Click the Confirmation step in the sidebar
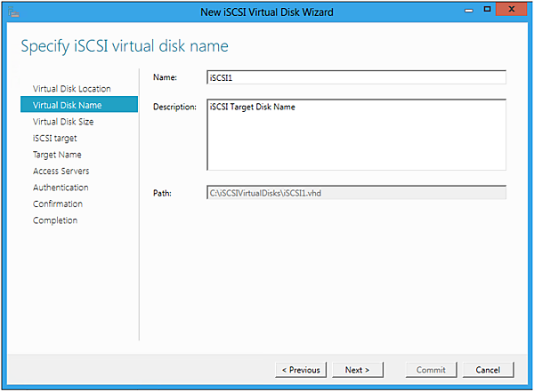 coord(58,204)
